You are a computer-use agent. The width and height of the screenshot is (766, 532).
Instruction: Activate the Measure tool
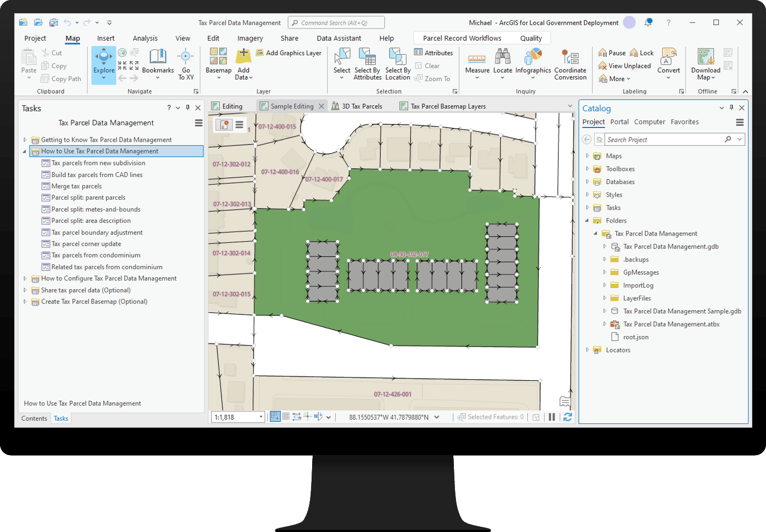tap(477, 64)
